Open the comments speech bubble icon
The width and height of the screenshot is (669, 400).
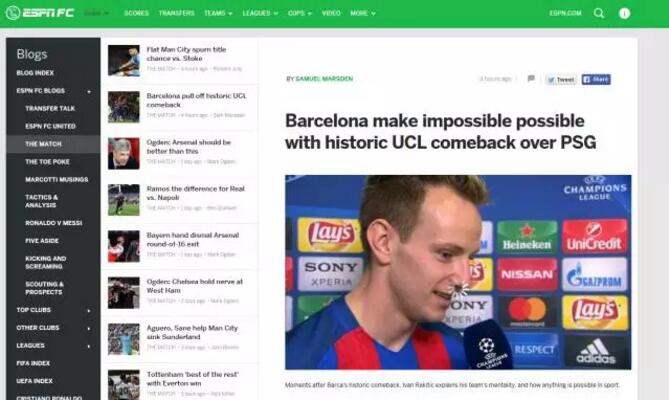click(x=531, y=78)
